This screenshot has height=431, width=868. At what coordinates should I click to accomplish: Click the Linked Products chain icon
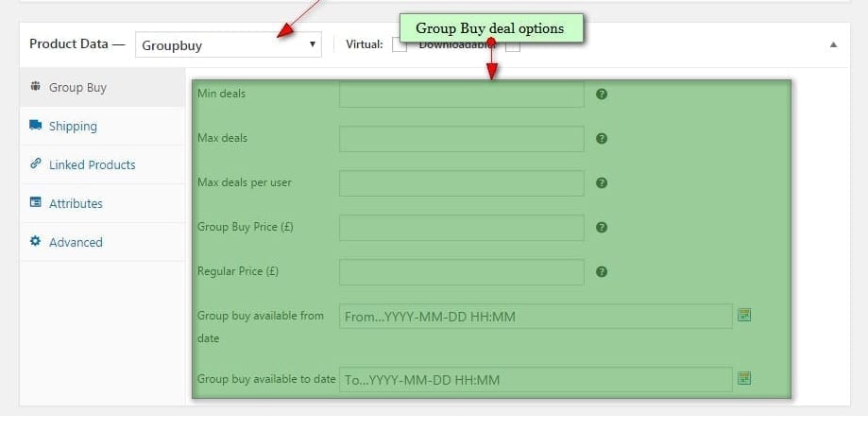click(36, 164)
